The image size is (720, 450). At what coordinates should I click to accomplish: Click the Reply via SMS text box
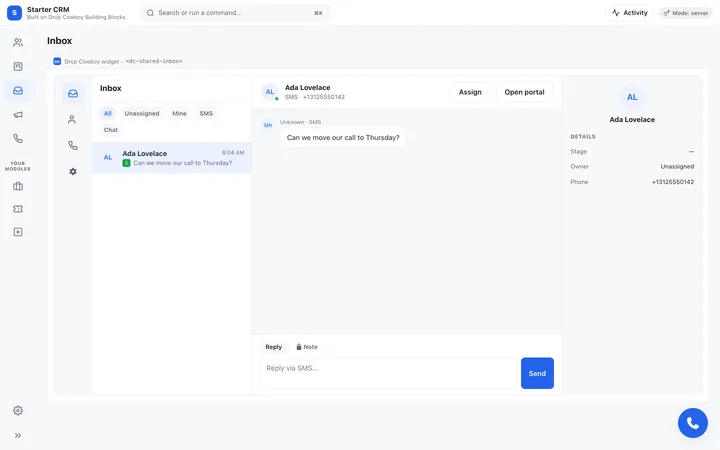click(388, 373)
